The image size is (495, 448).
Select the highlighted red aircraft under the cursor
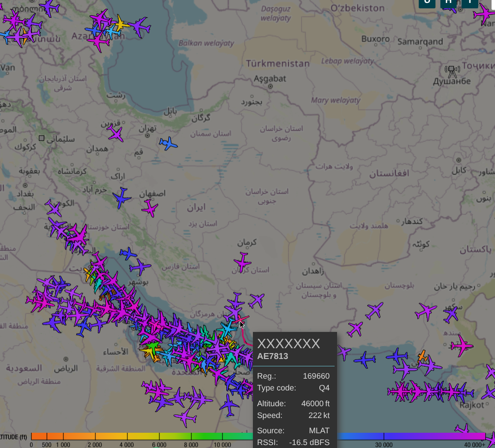pos(241,319)
